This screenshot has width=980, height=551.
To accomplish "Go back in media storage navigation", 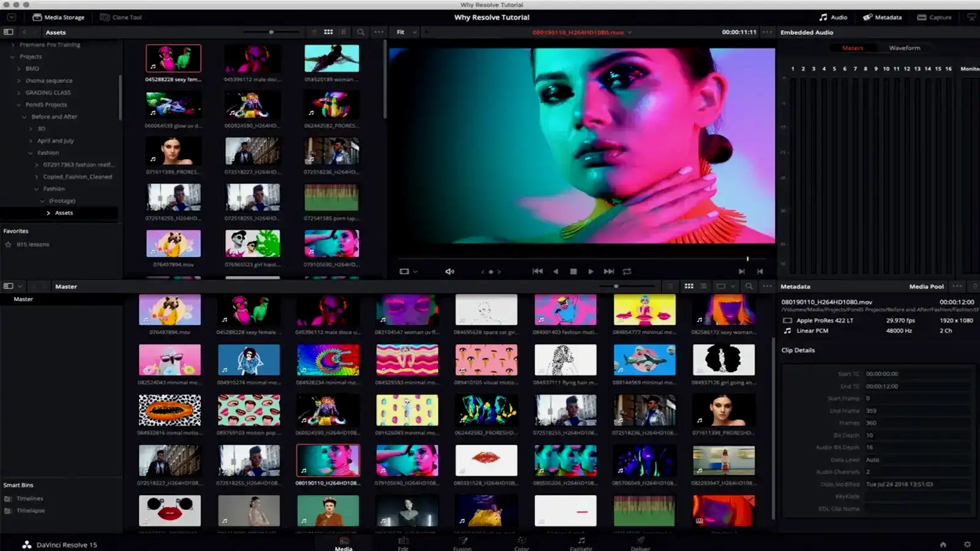I will (x=24, y=32).
